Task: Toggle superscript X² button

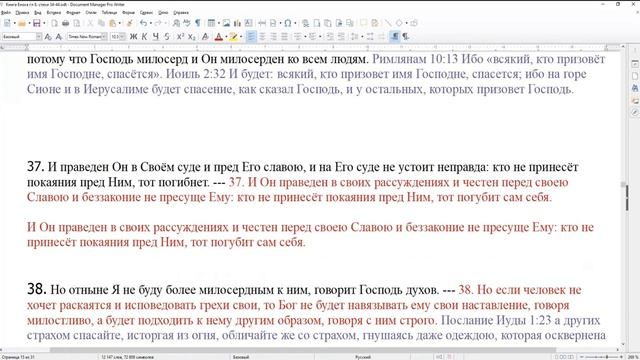Action: click(180, 37)
